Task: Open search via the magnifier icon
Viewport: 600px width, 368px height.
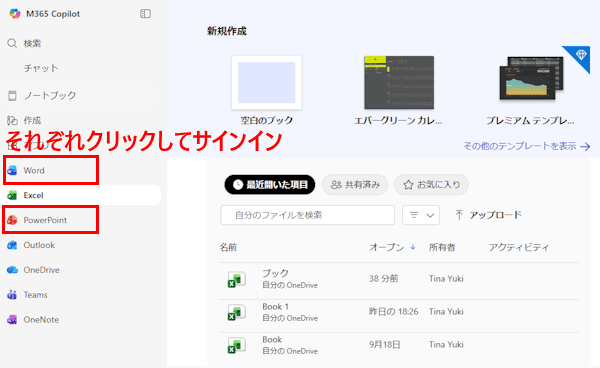Action: coord(12,43)
